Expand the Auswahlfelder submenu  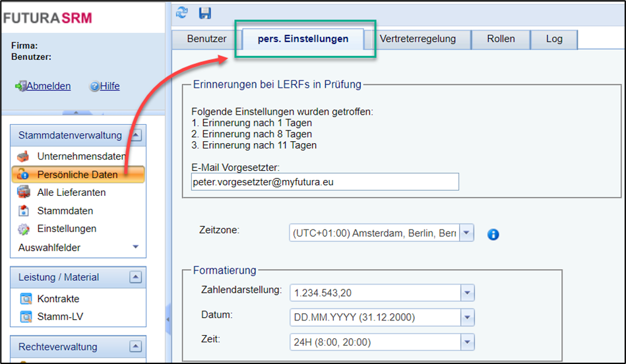pos(135,247)
